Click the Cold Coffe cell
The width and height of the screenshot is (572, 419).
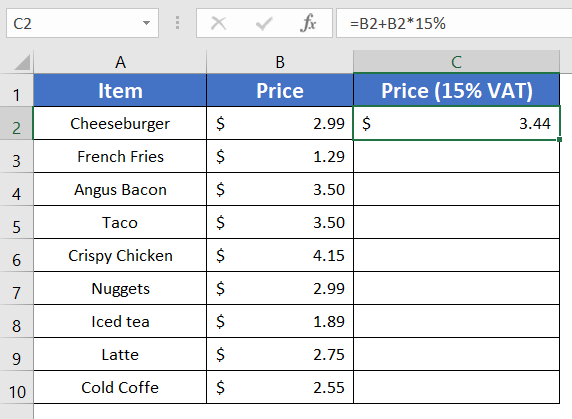coord(120,387)
